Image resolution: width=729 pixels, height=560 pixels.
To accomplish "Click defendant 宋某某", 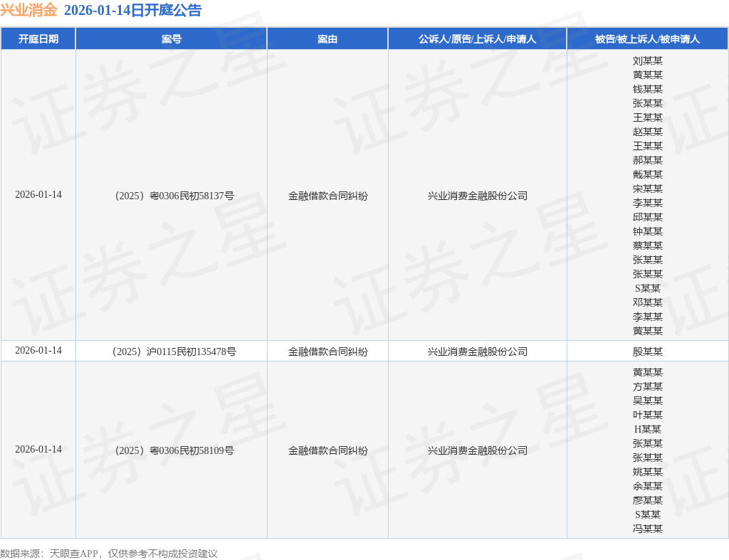I will click(x=648, y=189).
